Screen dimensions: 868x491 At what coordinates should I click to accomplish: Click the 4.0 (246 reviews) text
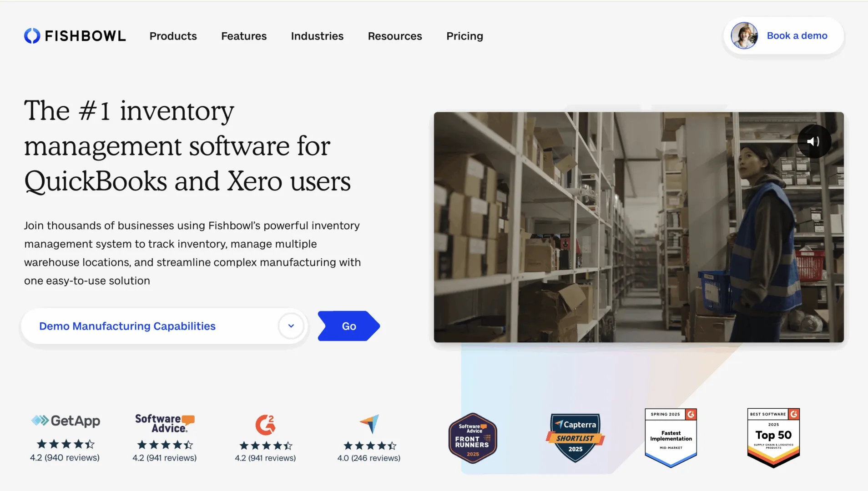(369, 458)
